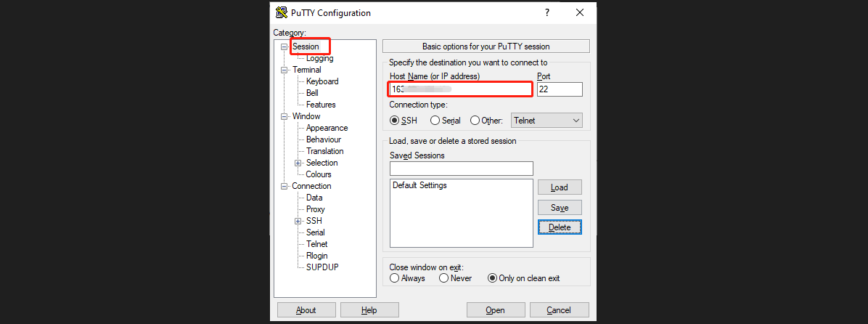This screenshot has height=324, width=868.
Task: Select Logging in the category tree
Action: [x=319, y=58]
